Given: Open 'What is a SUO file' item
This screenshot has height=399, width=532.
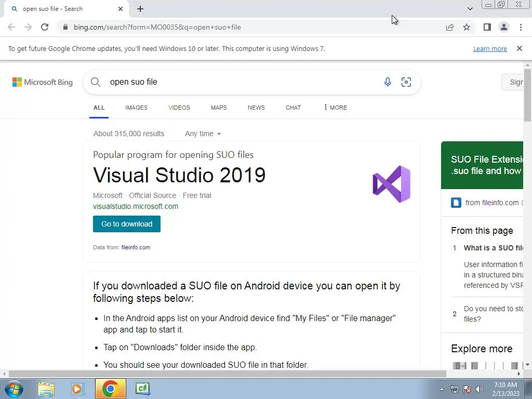Looking at the screenshot, I should 494,248.
